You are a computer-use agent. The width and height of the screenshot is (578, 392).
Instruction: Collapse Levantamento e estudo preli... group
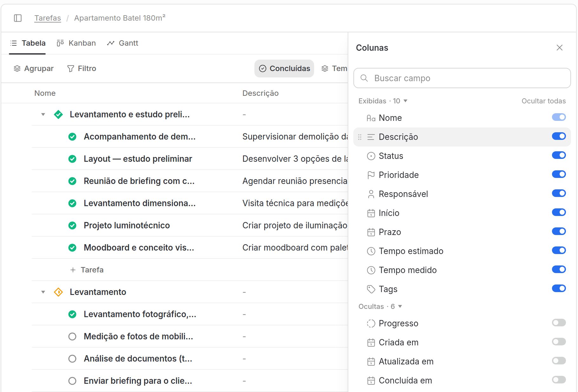click(43, 114)
